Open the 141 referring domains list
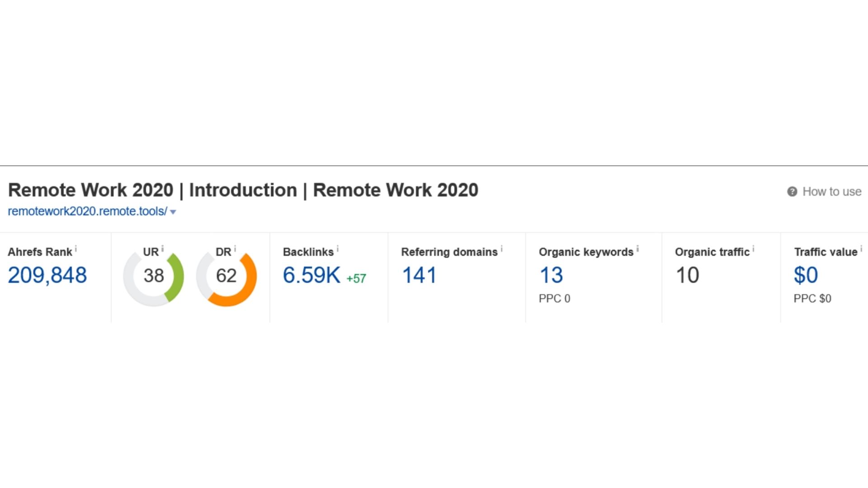 pos(418,275)
